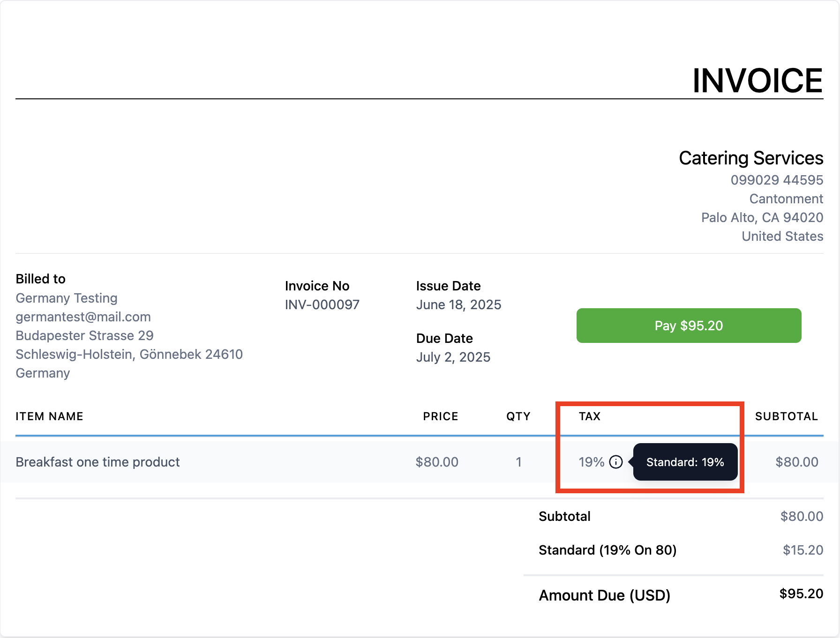Viewport: 840px width, 638px height.
Task: Click the United States country line
Action: (x=782, y=236)
